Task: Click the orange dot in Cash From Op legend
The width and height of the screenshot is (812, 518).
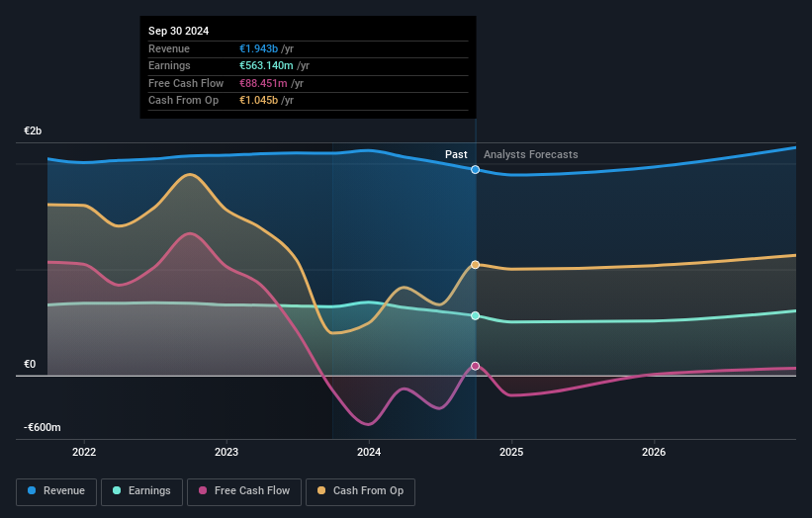Action: pos(321,490)
